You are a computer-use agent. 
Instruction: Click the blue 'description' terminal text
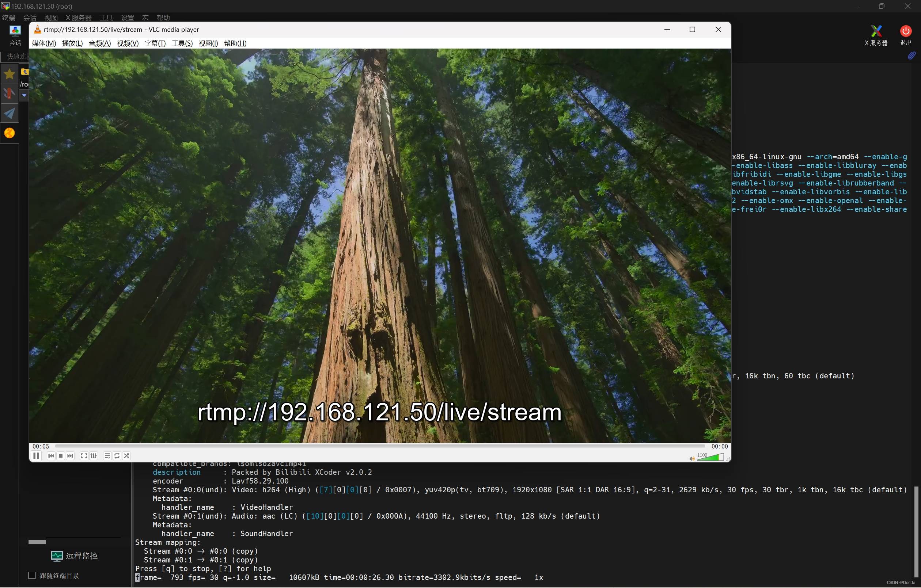point(176,472)
